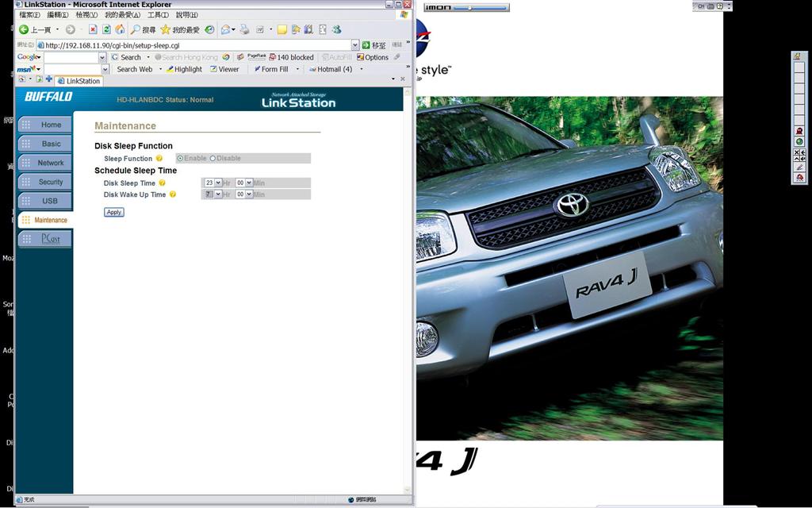Open the 檔案 (File) menu

click(29, 15)
